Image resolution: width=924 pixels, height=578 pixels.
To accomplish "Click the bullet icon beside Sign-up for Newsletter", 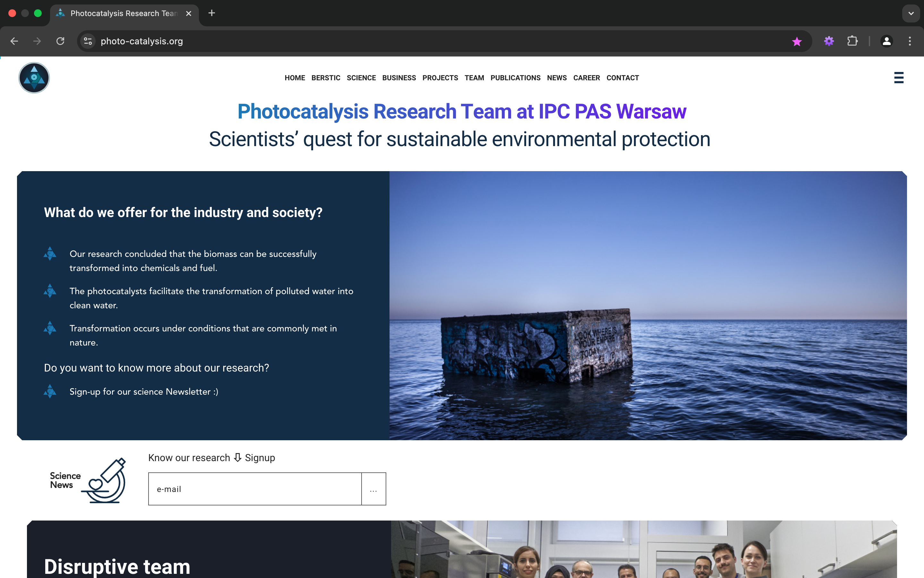I will click(50, 391).
